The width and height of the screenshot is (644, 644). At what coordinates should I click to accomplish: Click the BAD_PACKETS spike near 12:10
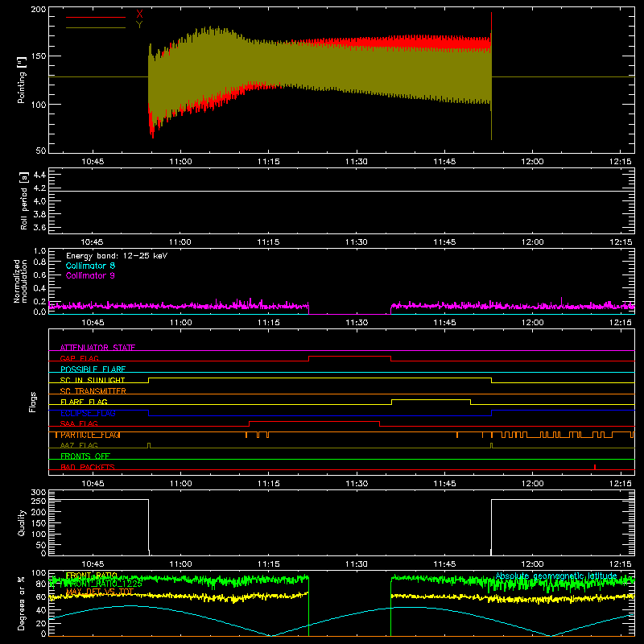595,467
